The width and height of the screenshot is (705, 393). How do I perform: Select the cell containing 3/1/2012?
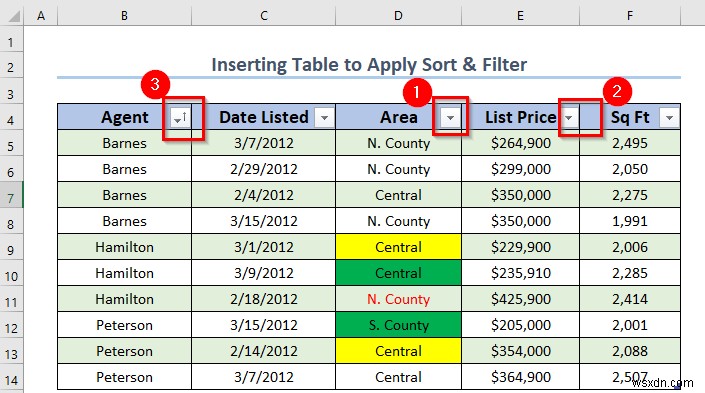click(x=263, y=247)
